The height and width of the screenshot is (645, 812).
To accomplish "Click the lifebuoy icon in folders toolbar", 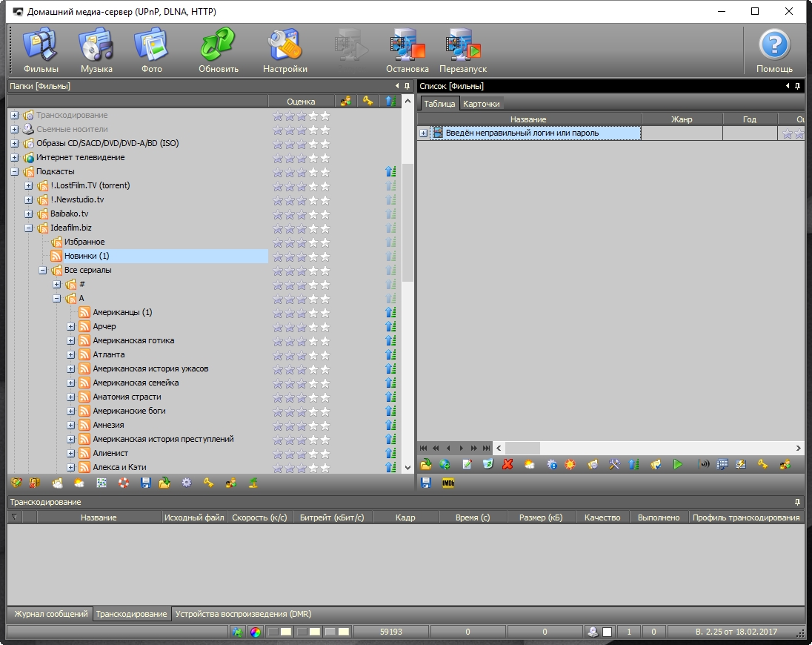I will click(124, 483).
